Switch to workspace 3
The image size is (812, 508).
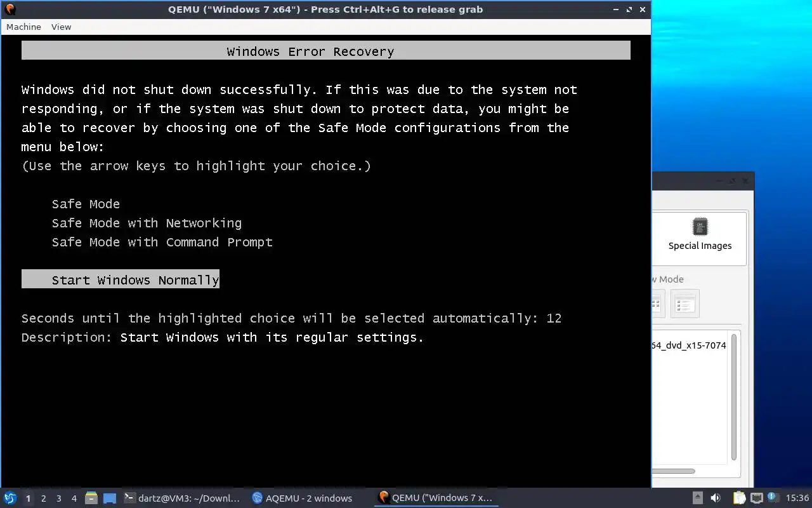click(x=58, y=498)
